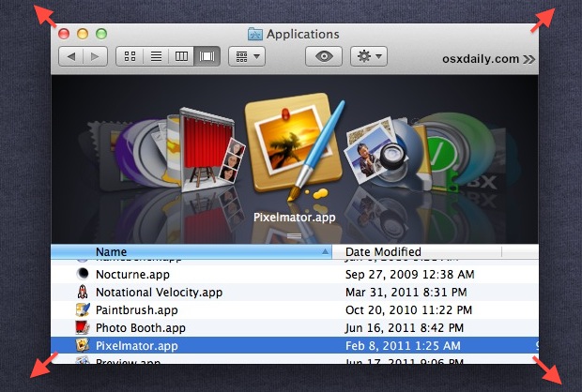
Task: Click the Pixelmator.app label under cover
Action: 295,218
